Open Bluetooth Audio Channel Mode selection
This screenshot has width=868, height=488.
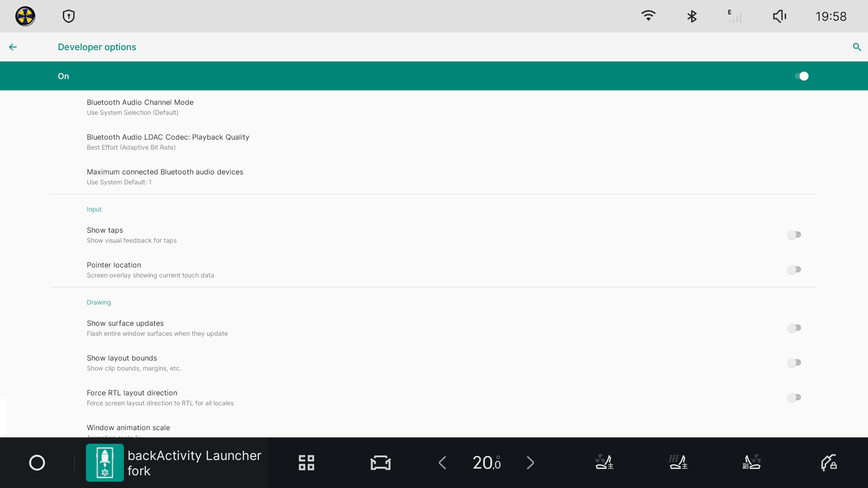click(140, 107)
